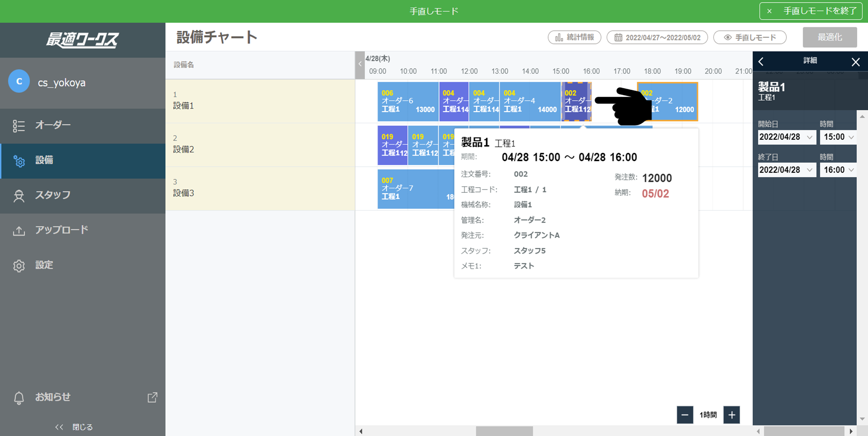
Task: Open the 2022/04/27～2022/05/02 date range picker
Action: coord(657,37)
